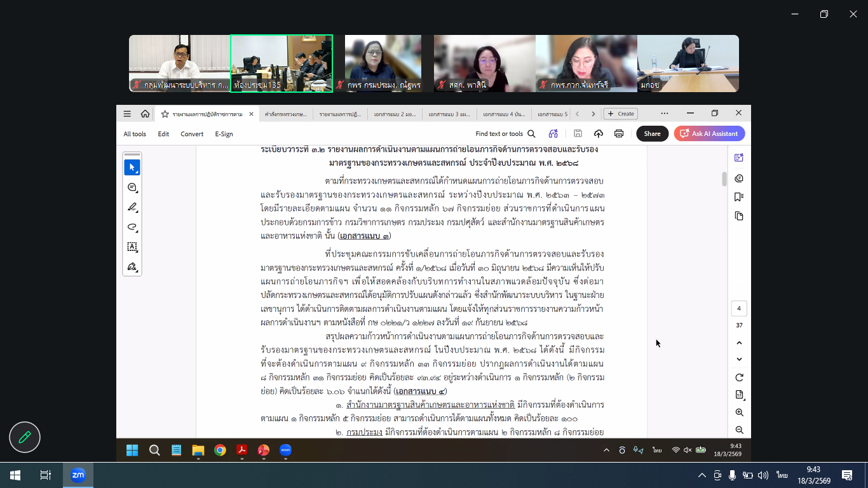Click the upload to cloud icon
This screenshot has height=488, width=868.
598,133
